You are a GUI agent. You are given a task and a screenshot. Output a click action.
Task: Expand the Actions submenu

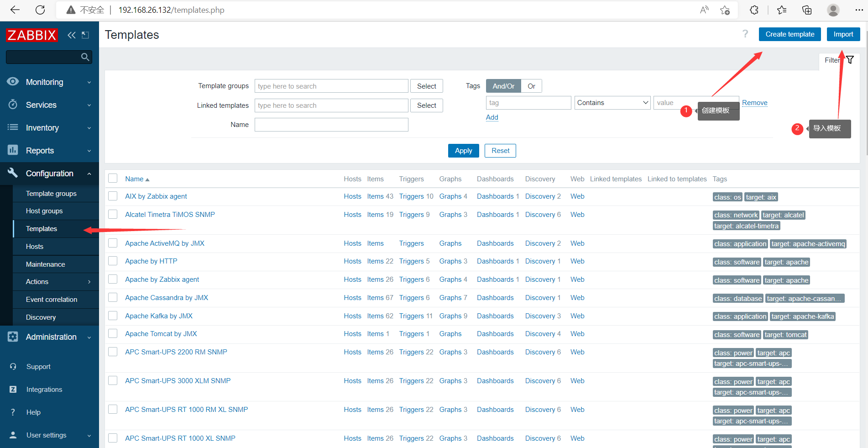pyautogui.click(x=56, y=282)
